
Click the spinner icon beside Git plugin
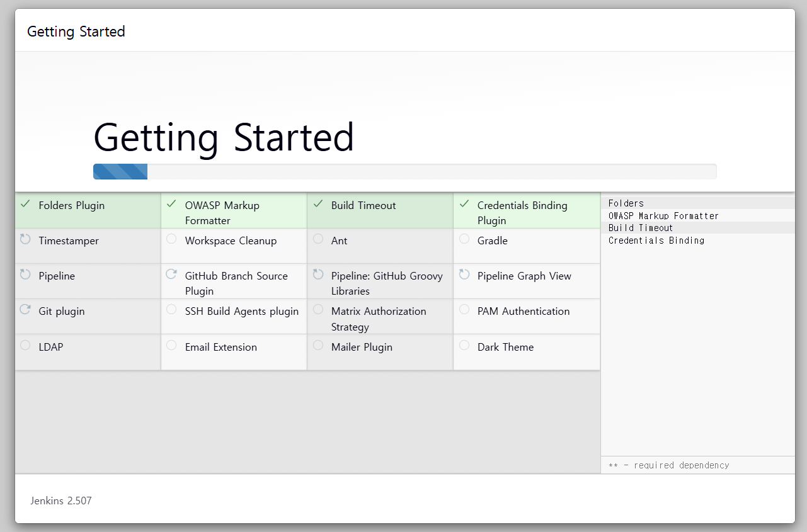pyautogui.click(x=25, y=310)
